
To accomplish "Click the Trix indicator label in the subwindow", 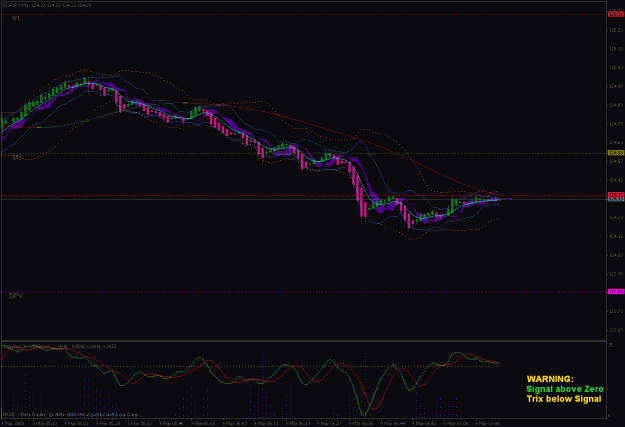I will click(59, 346).
